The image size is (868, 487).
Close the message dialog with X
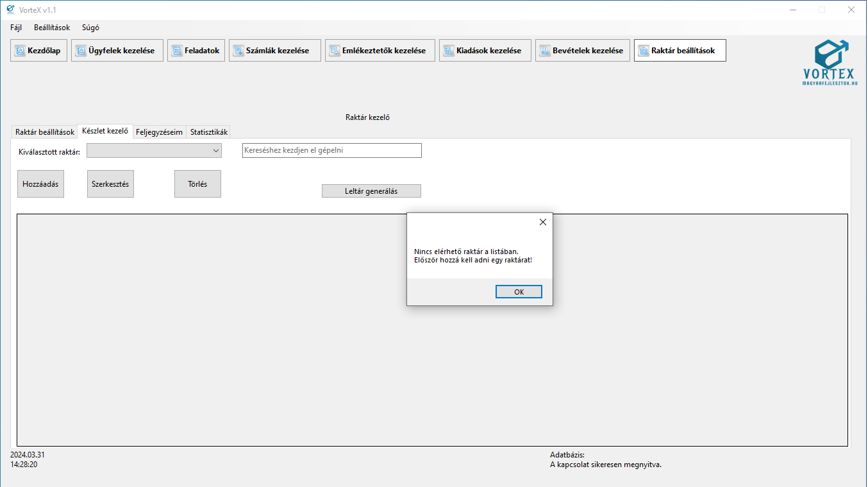pyautogui.click(x=542, y=222)
